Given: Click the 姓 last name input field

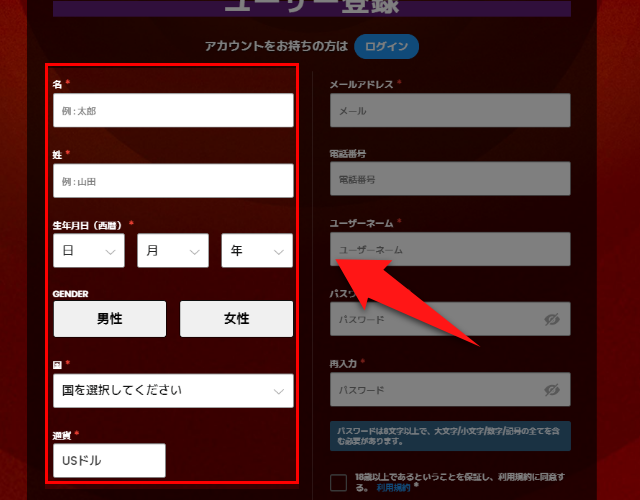Looking at the screenshot, I should 173,181.
